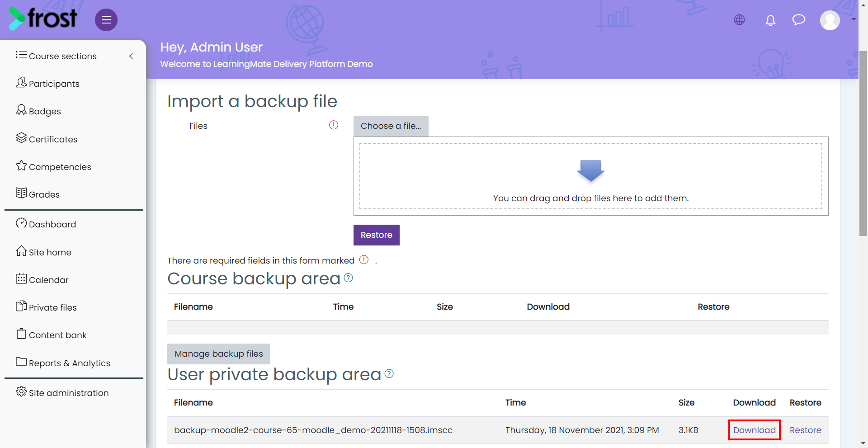Click the required-field icon beside Files
Screen dimensions: 868x448
[334, 125]
